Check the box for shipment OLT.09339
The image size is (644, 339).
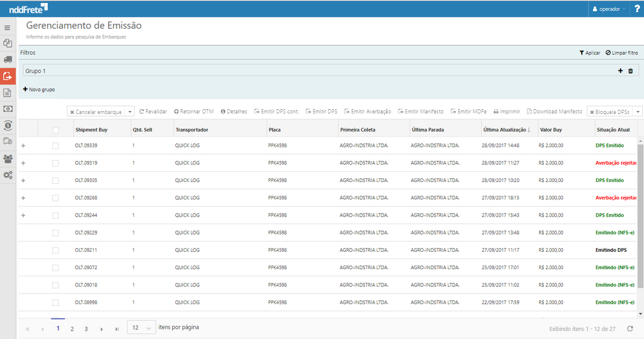55,146
